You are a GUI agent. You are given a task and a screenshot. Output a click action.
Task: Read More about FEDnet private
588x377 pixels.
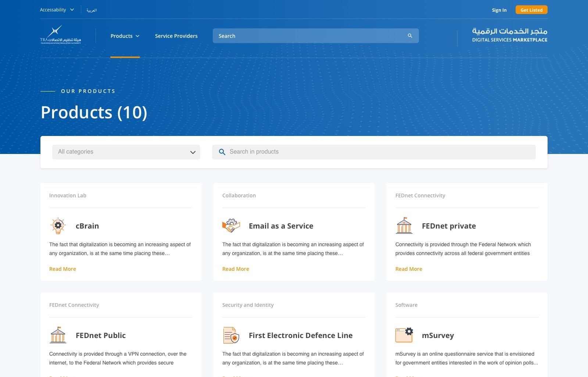point(409,269)
